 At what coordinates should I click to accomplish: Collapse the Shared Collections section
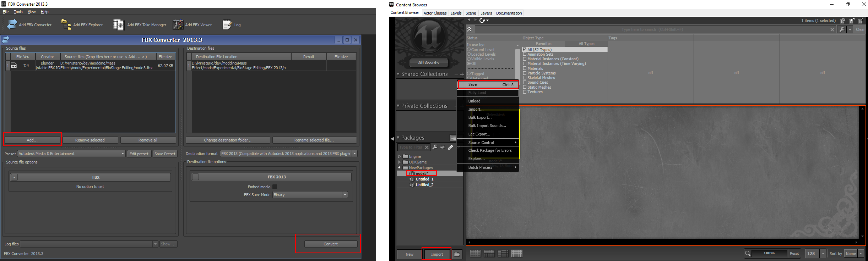click(x=398, y=74)
